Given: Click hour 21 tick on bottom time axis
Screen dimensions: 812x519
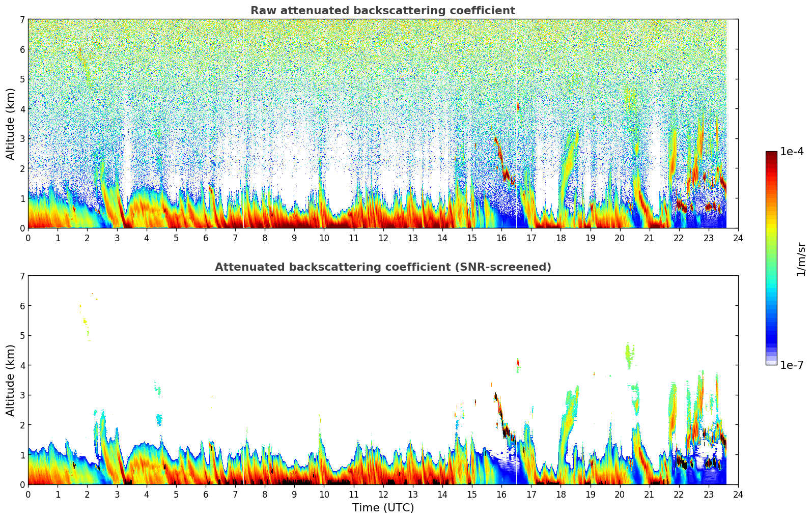Looking at the screenshot, I should click(649, 495).
